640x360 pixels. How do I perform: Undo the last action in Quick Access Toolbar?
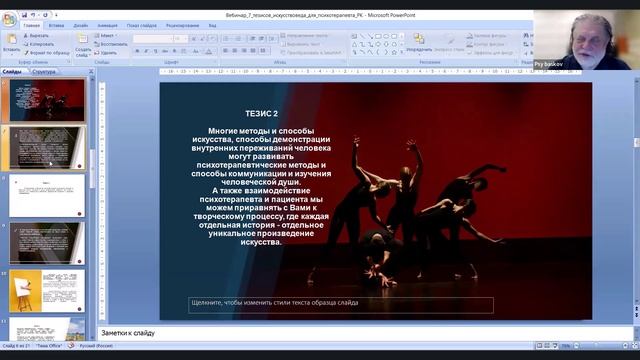click(x=33, y=15)
